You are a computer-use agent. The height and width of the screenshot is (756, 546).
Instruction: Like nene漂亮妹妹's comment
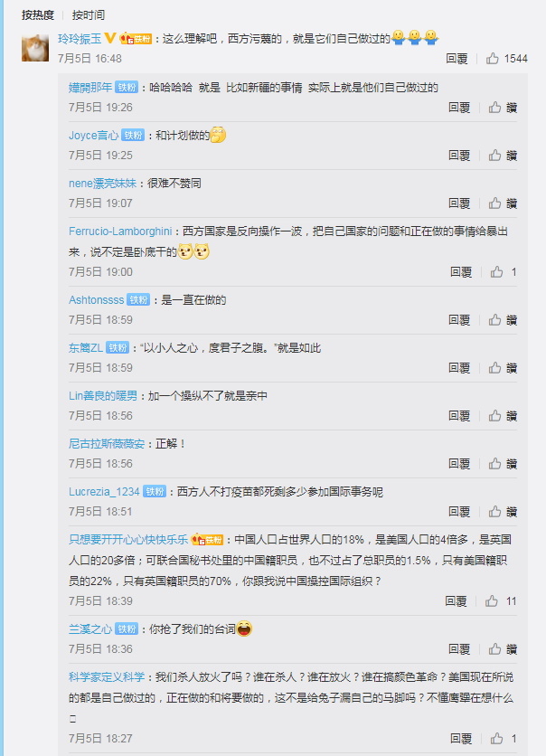tap(503, 203)
